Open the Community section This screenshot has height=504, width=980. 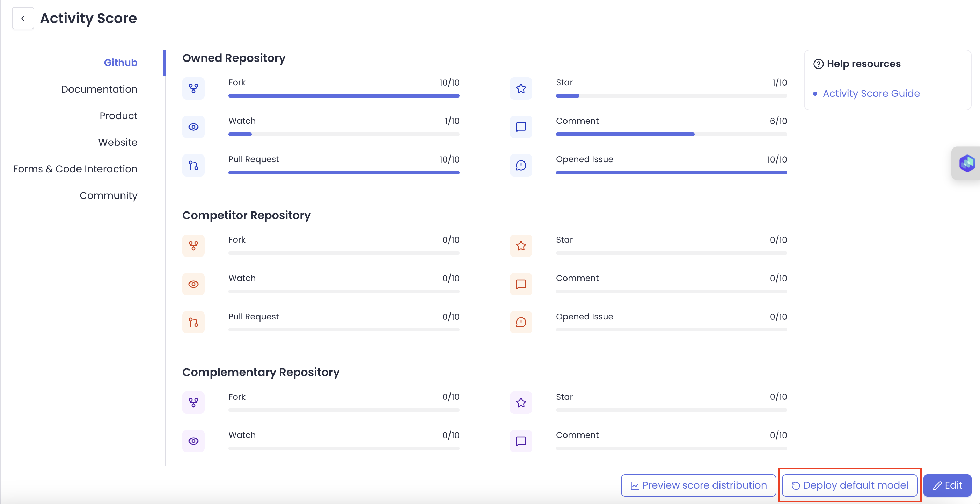108,195
